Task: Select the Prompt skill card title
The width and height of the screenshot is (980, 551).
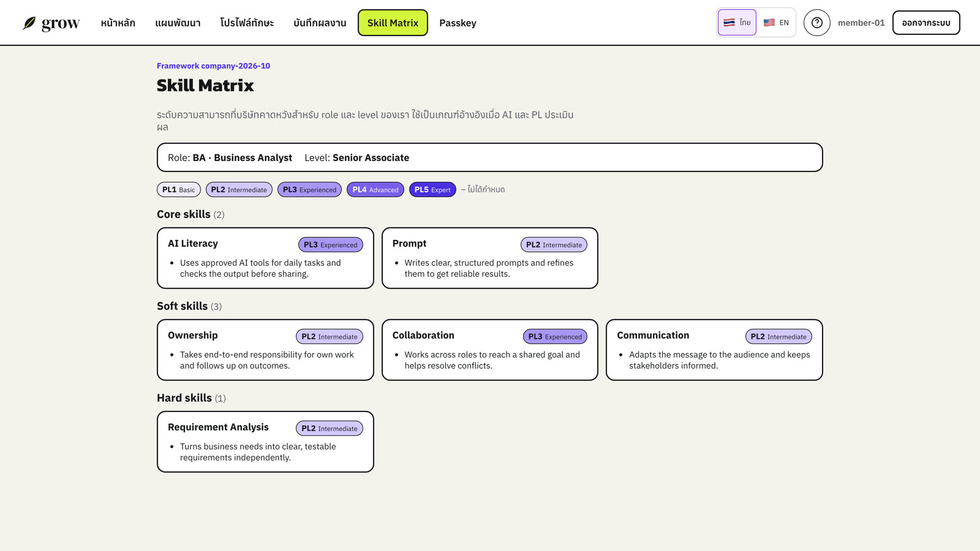Action: [x=409, y=244]
